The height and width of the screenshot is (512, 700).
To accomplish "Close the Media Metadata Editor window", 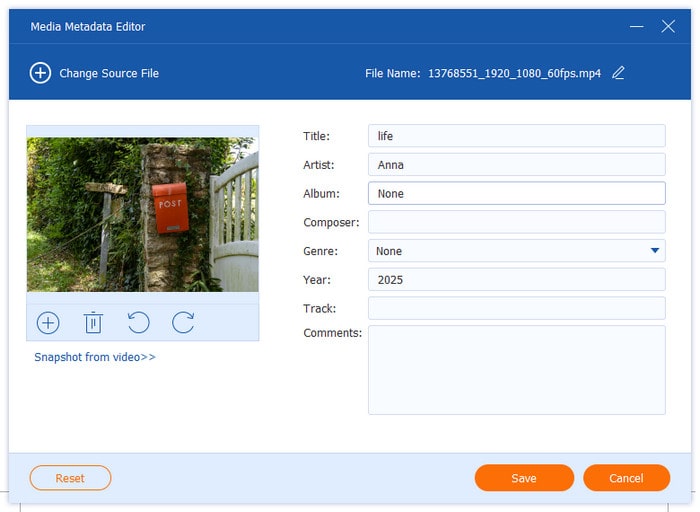I will pyautogui.click(x=668, y=26).
